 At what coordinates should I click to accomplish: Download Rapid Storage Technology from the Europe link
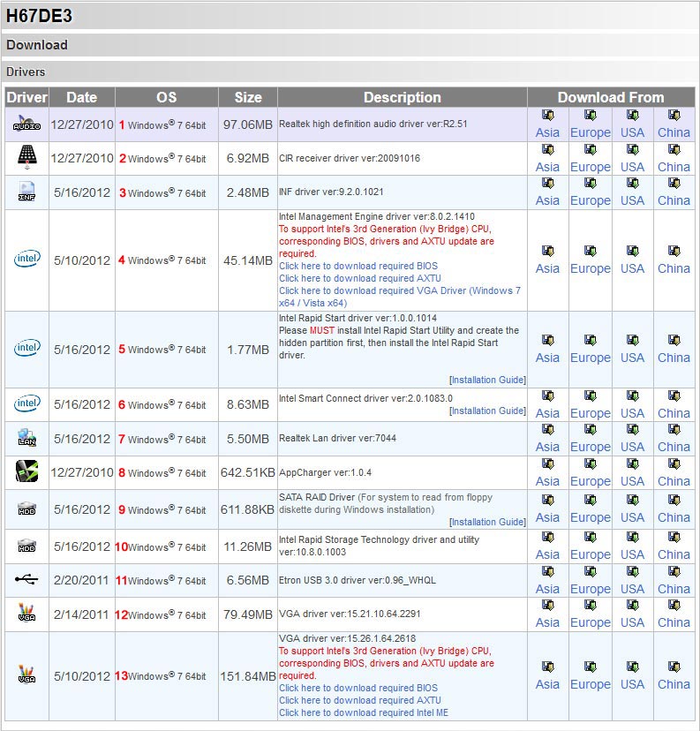click(x=590, y=554)
